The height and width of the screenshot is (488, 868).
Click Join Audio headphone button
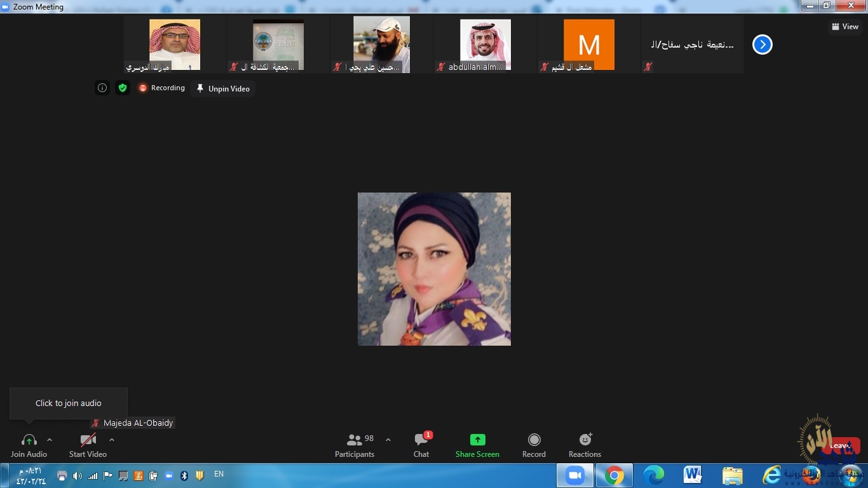click(29, 445)
